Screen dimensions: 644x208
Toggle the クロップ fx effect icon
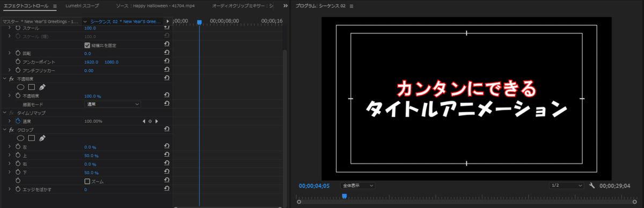coord(11,130)
